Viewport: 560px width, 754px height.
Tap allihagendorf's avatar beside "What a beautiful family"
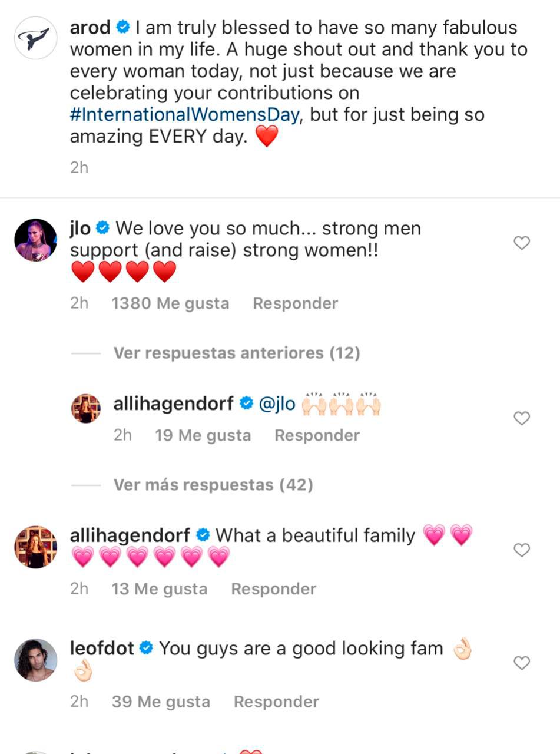[35, 547]
